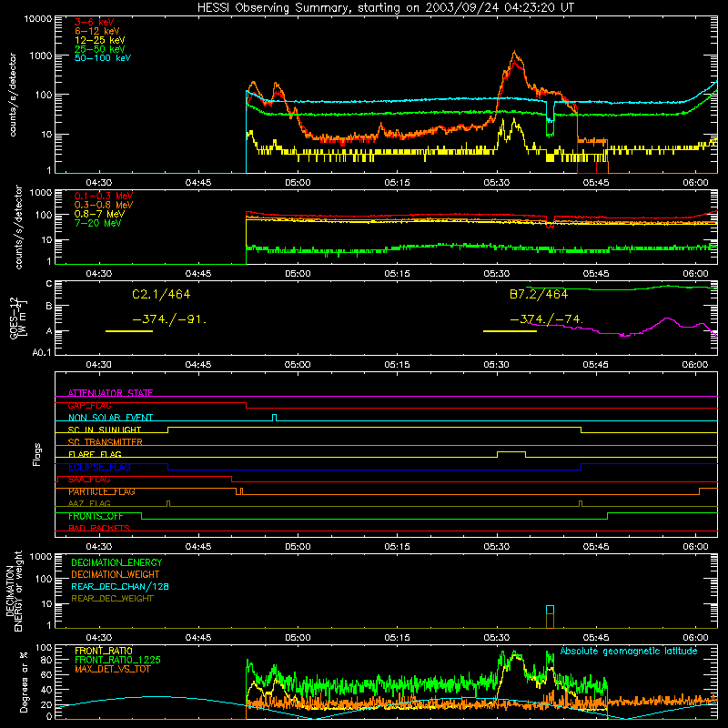Select the orange 6-12 keV legend label
This screenshot has height=728, width=728.
[x=97, y=31]
